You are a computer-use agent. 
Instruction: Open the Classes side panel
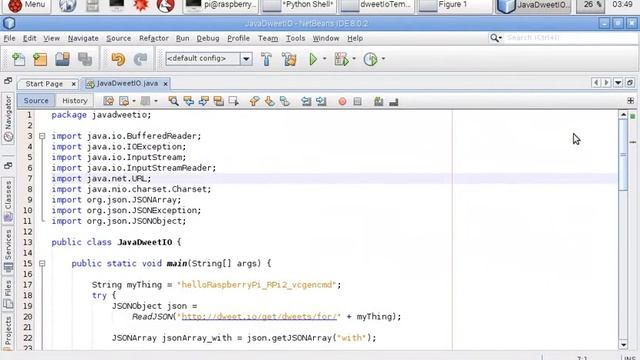8,201
